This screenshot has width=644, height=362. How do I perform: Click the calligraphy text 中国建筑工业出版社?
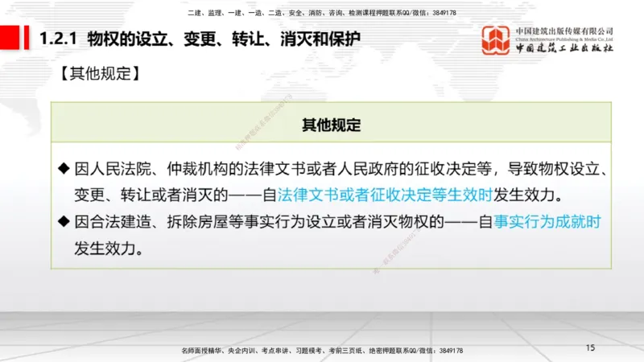[x=564, y=48]
